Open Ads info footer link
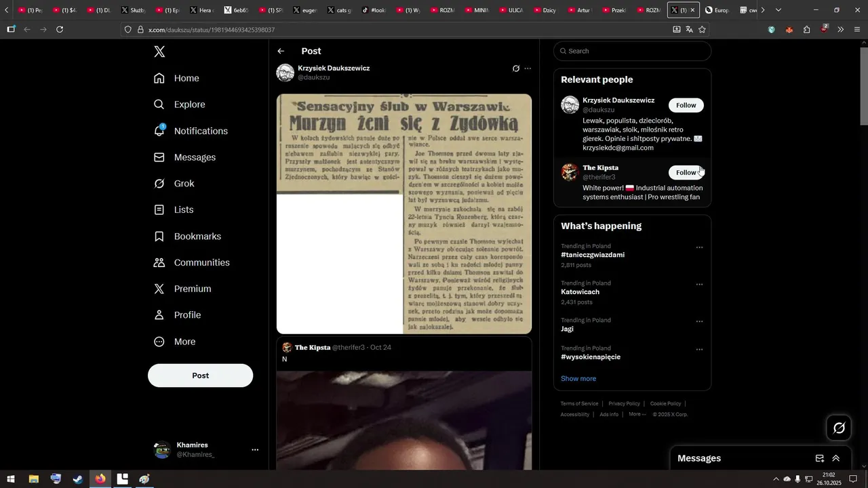Viewport: 868px width, 488px height. [609, 415]
